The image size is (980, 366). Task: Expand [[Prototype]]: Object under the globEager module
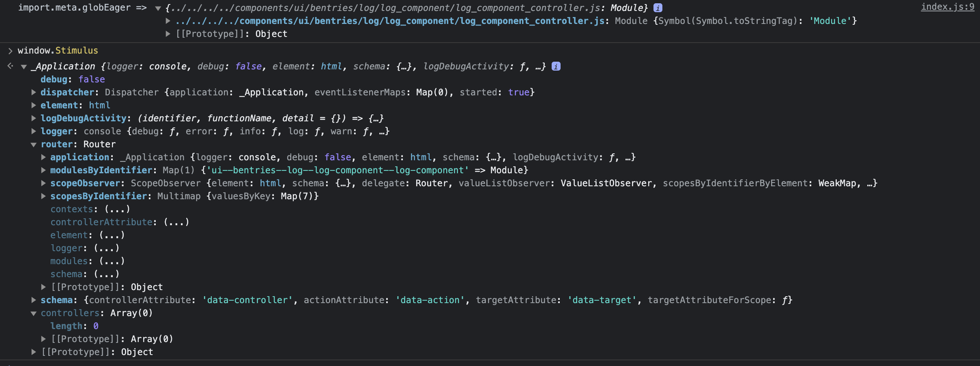pos(168,34)
